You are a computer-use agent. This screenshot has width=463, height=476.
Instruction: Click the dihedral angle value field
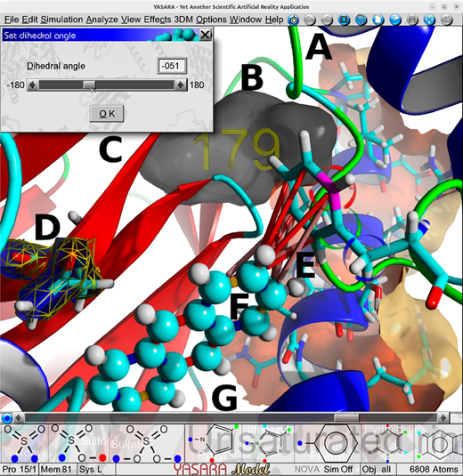172,66
